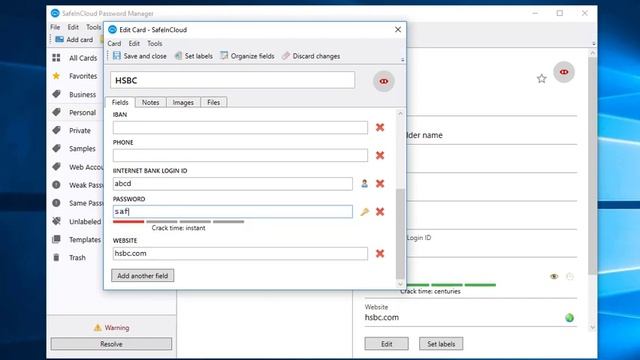Click the card icon beside HSBC title field
Image resolution: width=640 pixels, height=360 pixels.
384,81
